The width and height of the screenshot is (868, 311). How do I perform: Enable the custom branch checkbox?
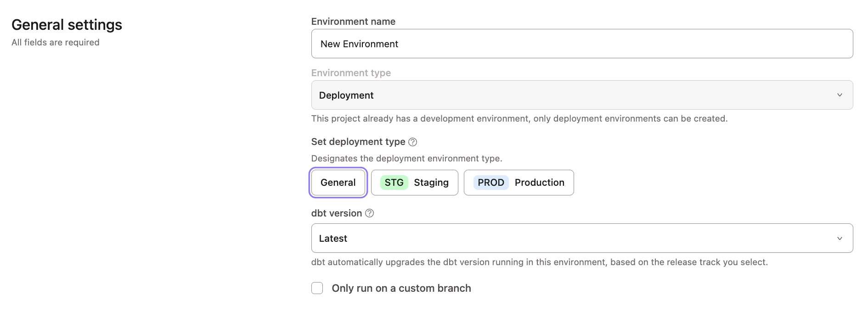tap(317, 288)
